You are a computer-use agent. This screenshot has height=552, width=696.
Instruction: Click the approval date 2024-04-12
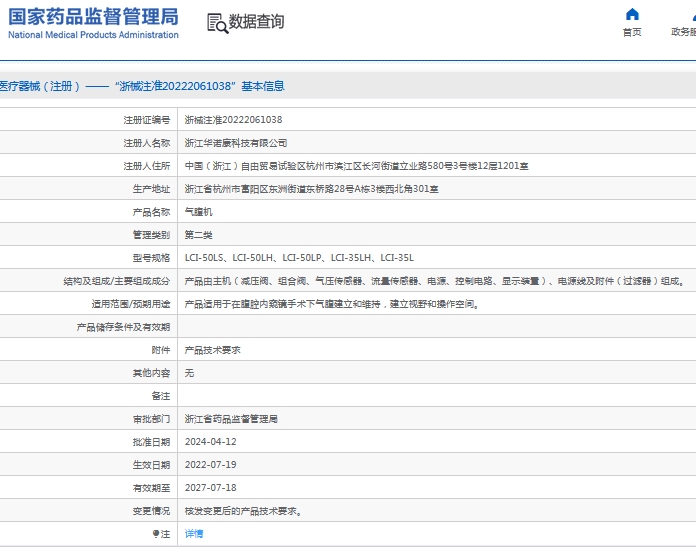tap(210, 442)
